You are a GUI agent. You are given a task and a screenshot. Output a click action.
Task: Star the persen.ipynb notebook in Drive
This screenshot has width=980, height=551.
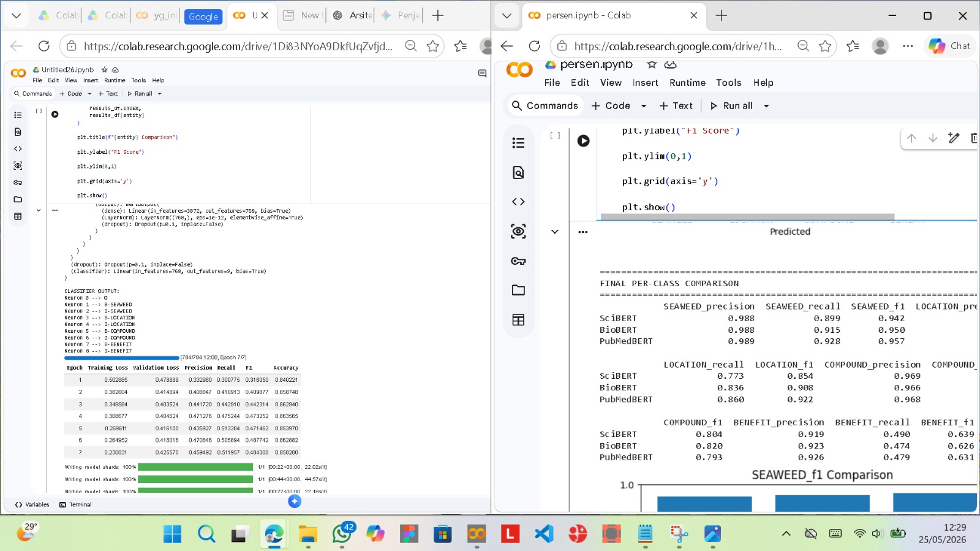[x=652, y=65]
